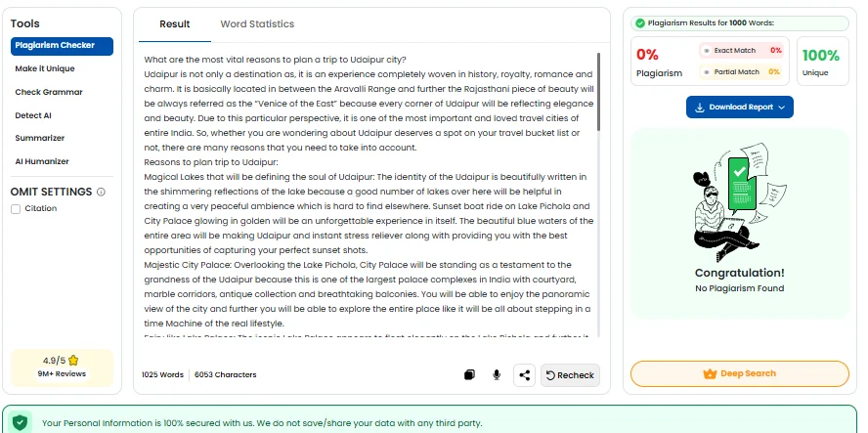Image resolution: width=868 pixels, height=433 pixels.
Task: Open the Check Grammar tool
Action: pos(49,92)
